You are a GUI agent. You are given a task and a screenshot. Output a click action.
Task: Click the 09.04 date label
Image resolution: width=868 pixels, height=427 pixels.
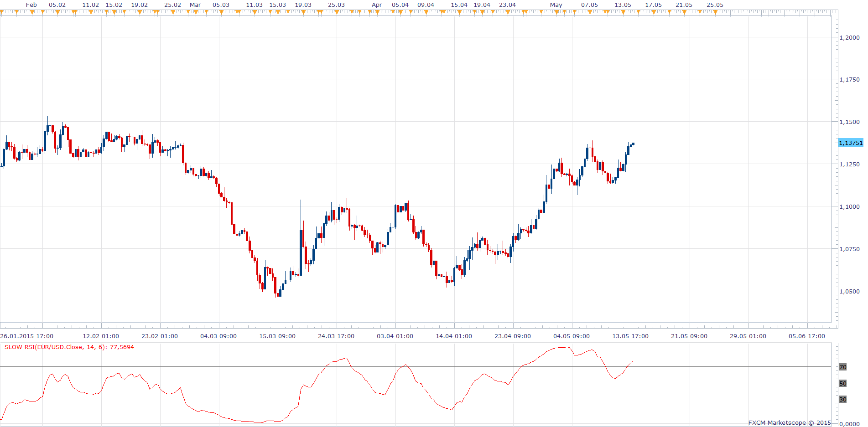point(426,5)
